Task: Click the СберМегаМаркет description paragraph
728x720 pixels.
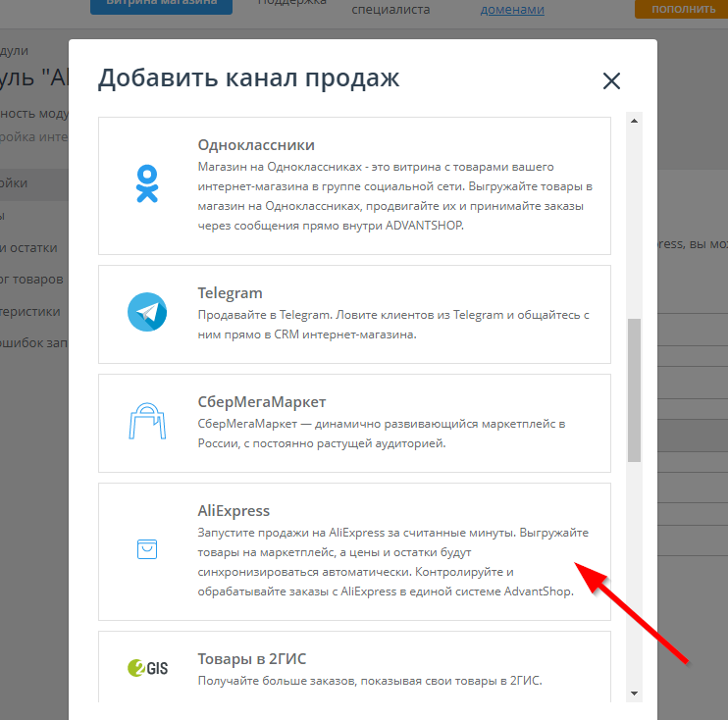Action: (x=382, y=434)
